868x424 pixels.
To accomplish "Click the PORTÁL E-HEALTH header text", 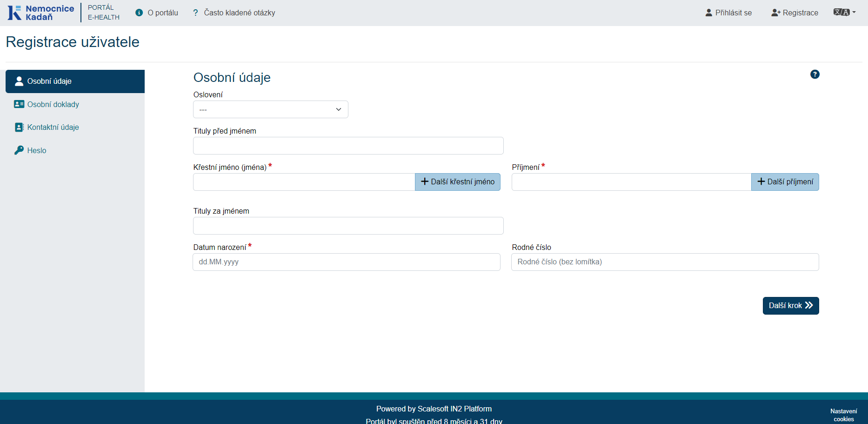I will [104, 13].
